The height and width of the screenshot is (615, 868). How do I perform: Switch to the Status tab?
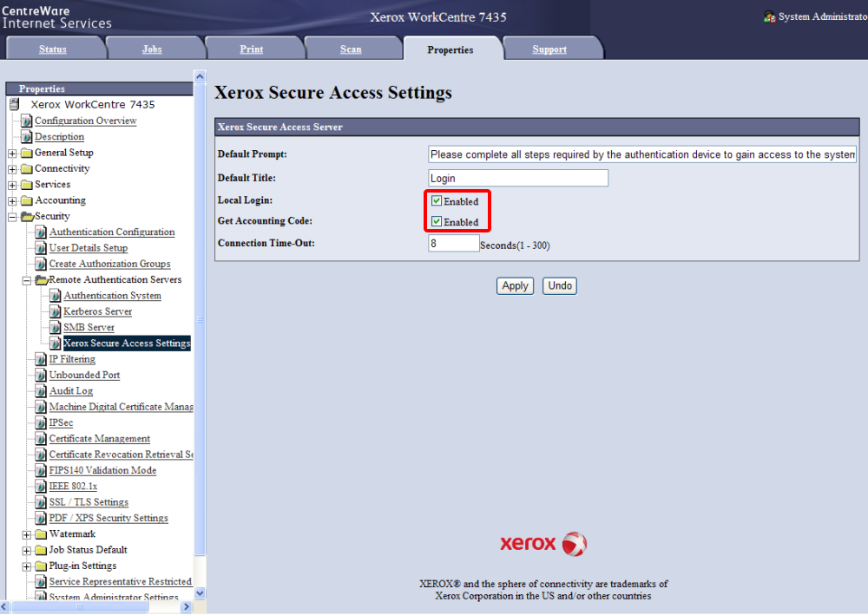(x=53, y=49)
